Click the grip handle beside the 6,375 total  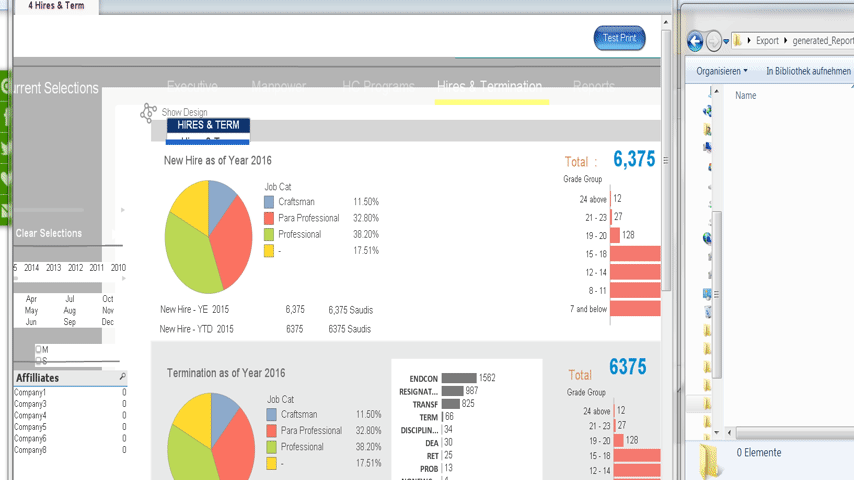[666, 160]
